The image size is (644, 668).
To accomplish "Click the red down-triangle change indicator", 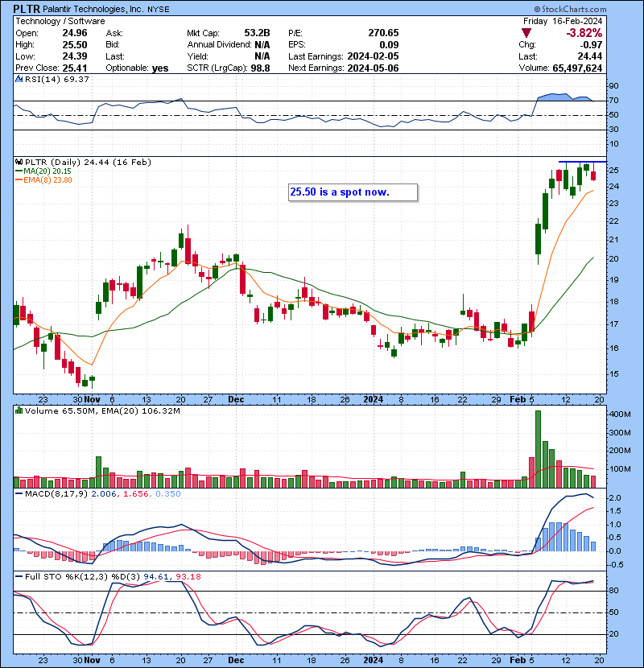I will (x=526, y=33).
